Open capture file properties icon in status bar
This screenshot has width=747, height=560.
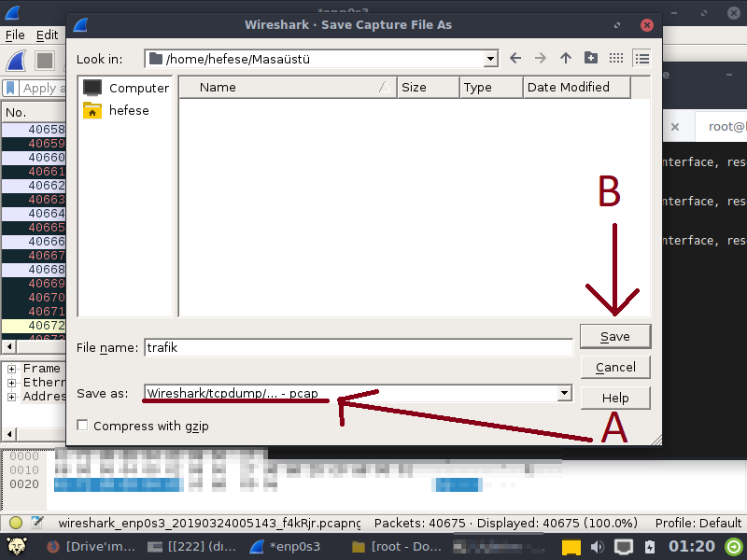pyautogui.click(x=37, y=523)
